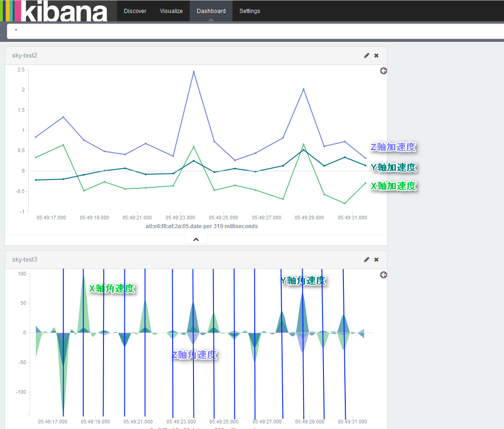Edit the sky-test3 visualization with pencil icon
504x429 pixels.
coord(367,259)
